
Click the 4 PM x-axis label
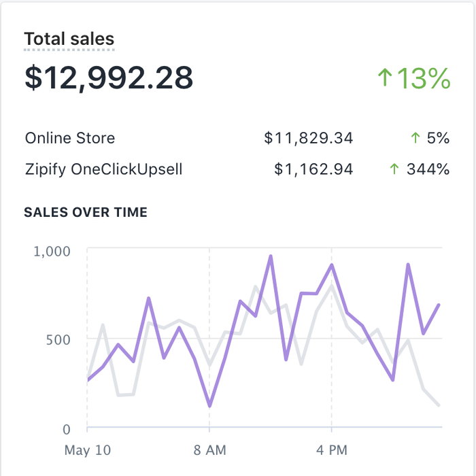[x=331, y=449]
